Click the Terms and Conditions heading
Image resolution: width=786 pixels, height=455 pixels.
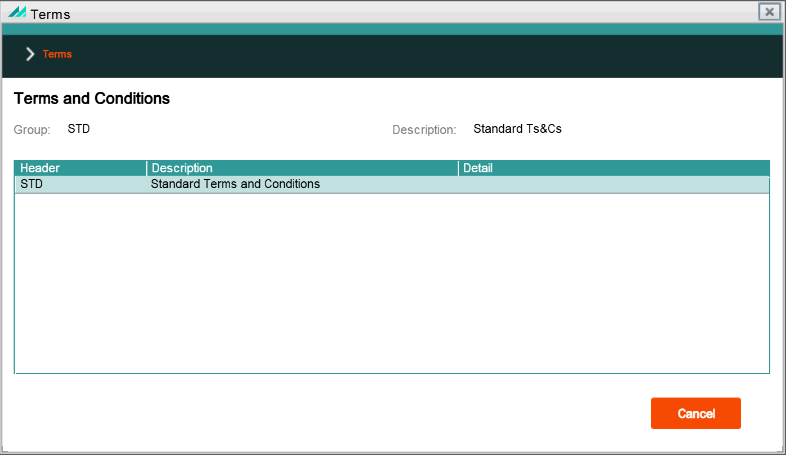(x=92, y=98)
